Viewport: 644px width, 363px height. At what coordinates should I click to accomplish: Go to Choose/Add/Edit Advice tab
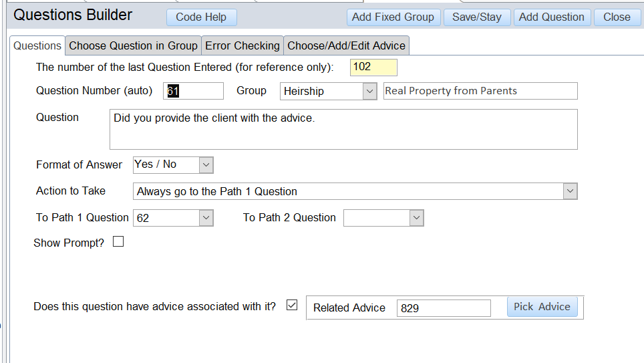[346, 45]
